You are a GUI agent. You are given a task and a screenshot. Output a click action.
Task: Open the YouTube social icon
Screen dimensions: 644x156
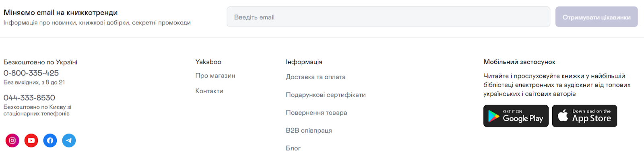31,140
